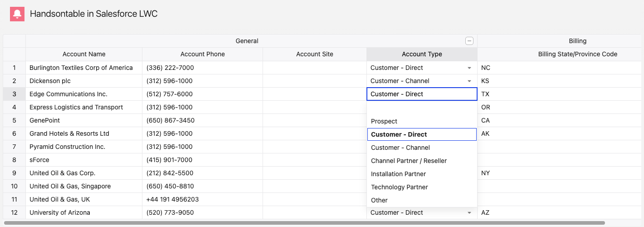644x227 pixels.
Task: Click Grand Hotels & Resorts Ltd cell
Action: click(84, 133)
